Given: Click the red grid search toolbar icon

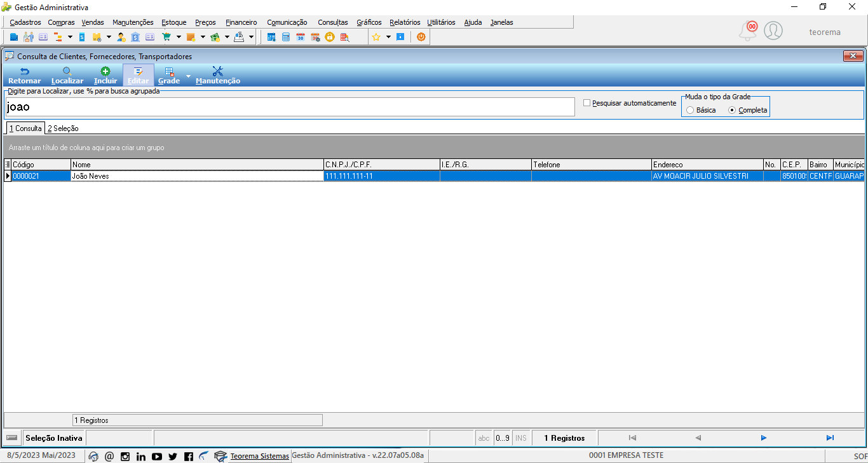Looking at the screenshot, I should (x=344, y=37).
